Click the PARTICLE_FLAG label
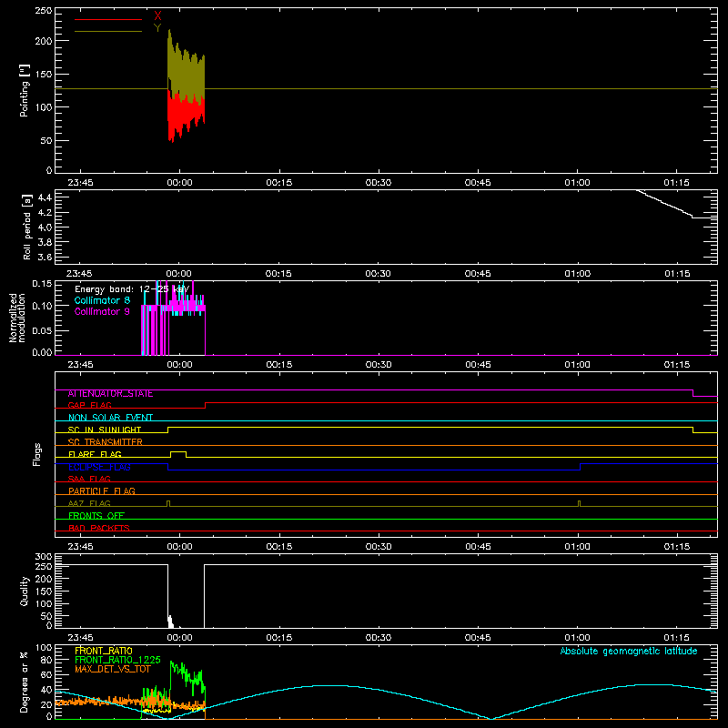The image size is (728, 728). point(102,490)
